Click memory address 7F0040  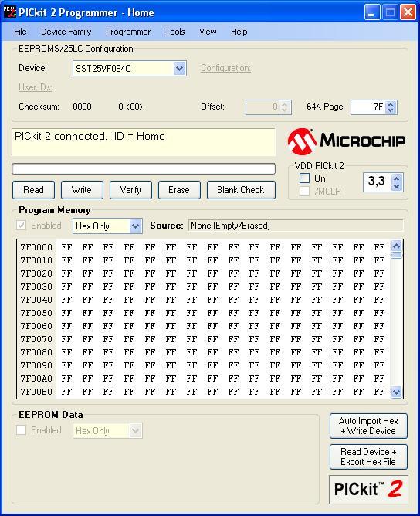coord(36,300)
